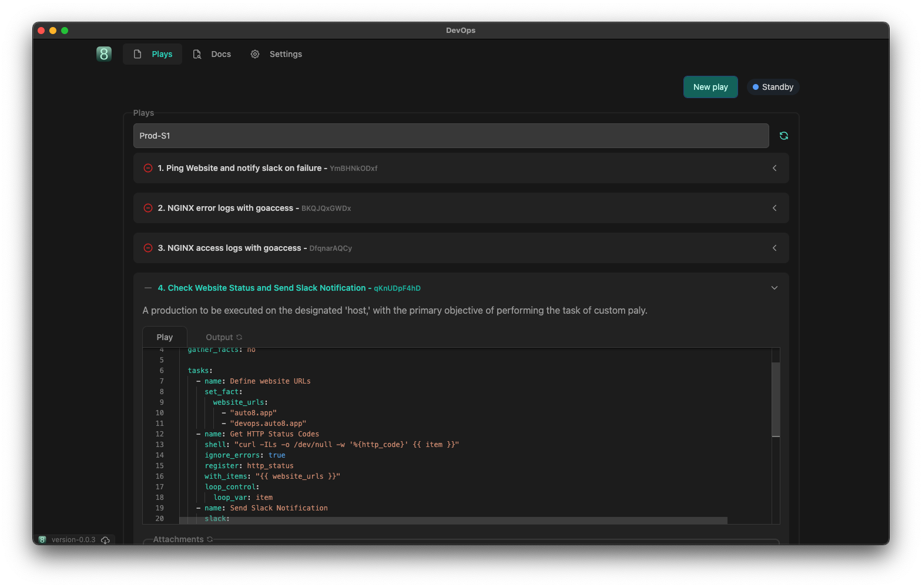This screenshot has width=922, height=588.
Task: Collapse Check Website Status play with its chevron
Action: 775,288
